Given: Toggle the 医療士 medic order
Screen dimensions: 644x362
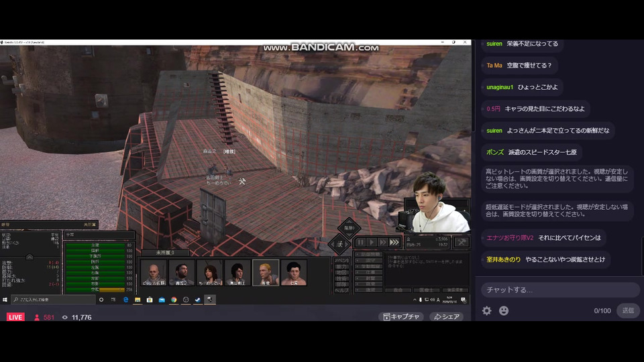Looking at the screenshot, I should (427, 290).
